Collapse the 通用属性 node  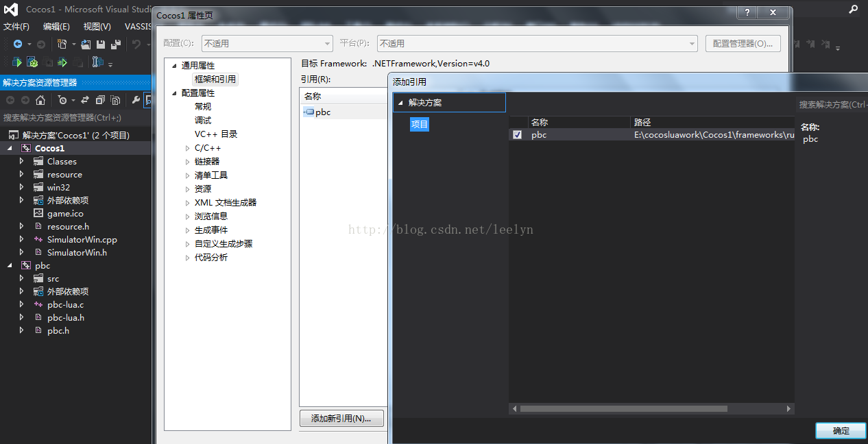point(174,66)
